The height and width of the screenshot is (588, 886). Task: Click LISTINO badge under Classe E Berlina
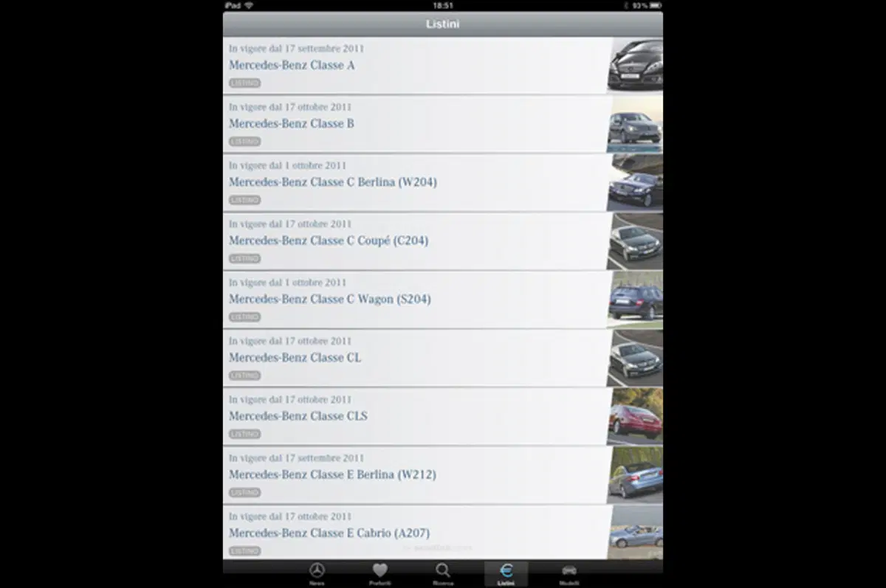coord(244,493)
